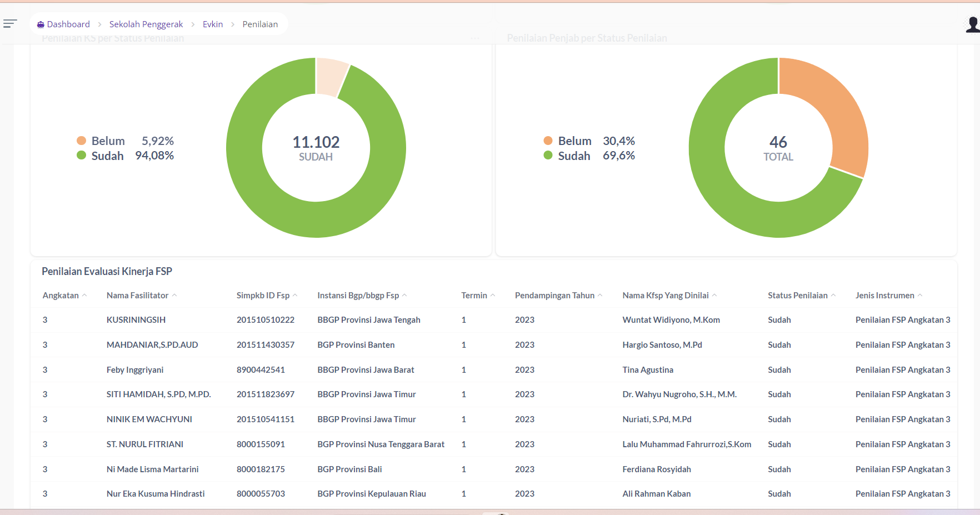
Task: Select Nur Eka Kusuma Hindrasti cell
Action: click(156, 494)
